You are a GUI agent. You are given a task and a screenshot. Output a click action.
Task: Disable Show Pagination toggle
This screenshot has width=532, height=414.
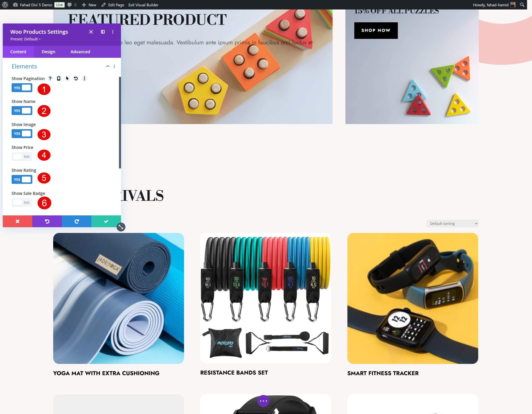[22, 88]
